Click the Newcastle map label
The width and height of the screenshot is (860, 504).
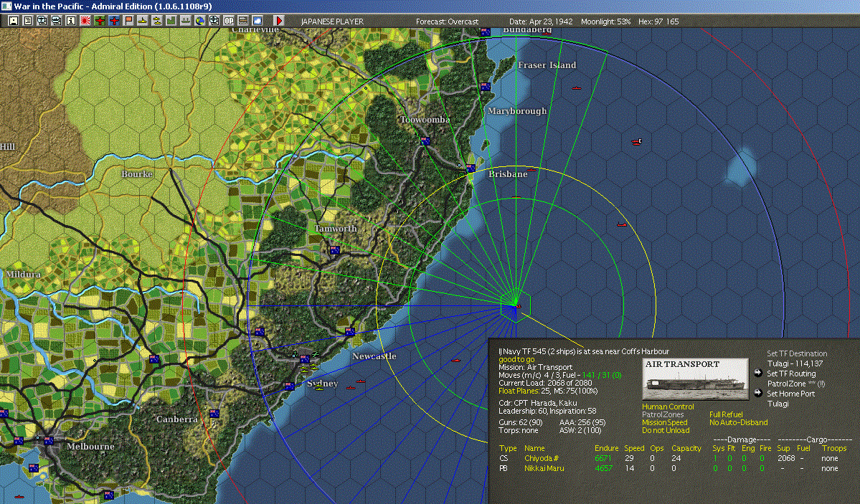click(374, 356)
